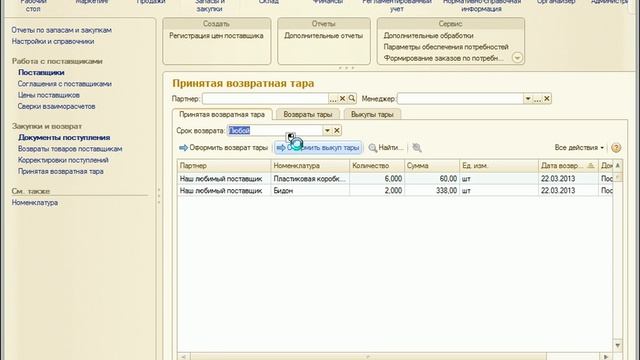Screen dimensions: 640x360
Task: Open Настройки и справочники
Action: coord(53,42)
